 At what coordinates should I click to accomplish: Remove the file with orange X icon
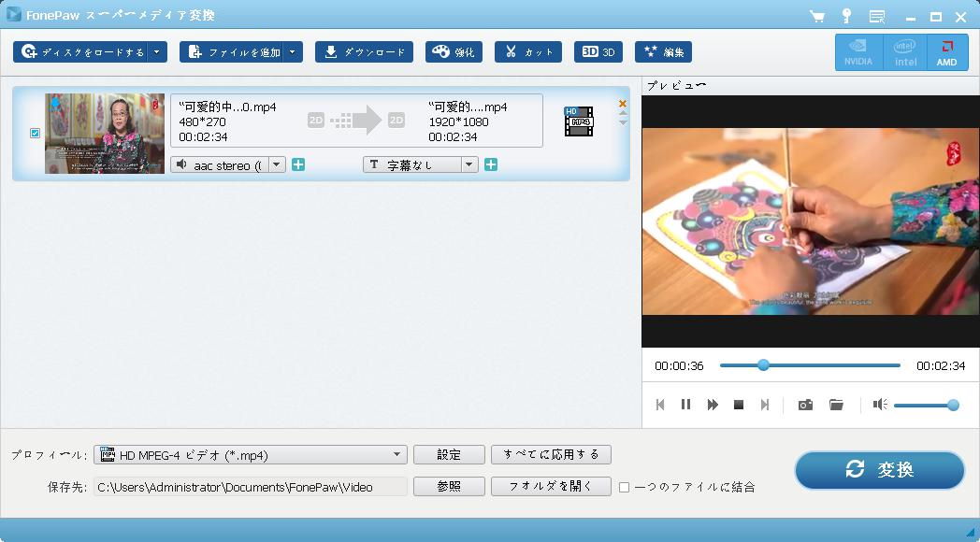[623, 104]
